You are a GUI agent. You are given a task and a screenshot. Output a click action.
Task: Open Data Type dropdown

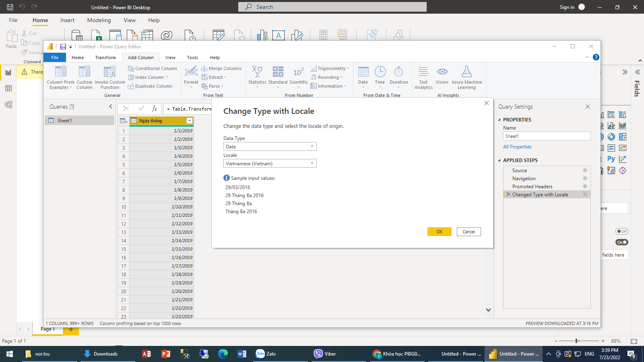tap(270, 147)
